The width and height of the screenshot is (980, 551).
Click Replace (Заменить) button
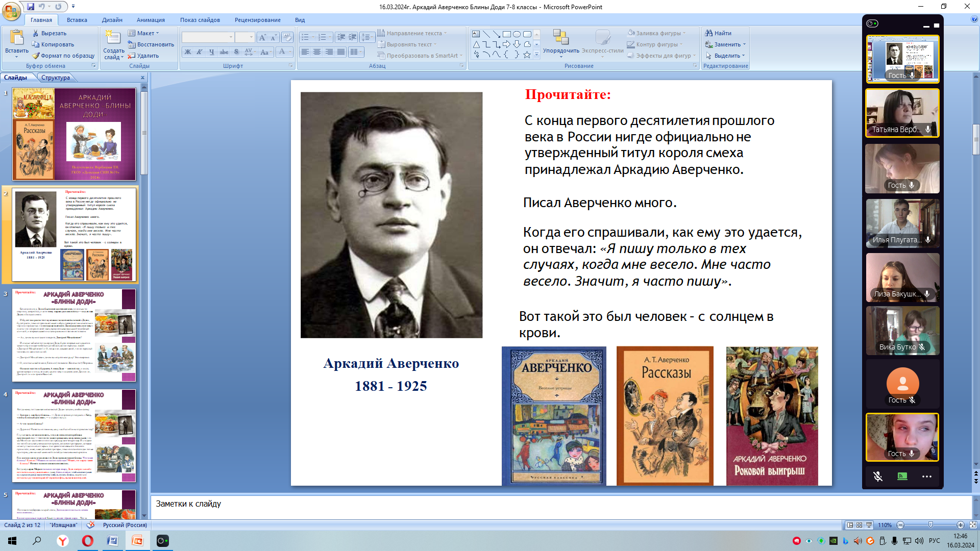tap(725, 44)
